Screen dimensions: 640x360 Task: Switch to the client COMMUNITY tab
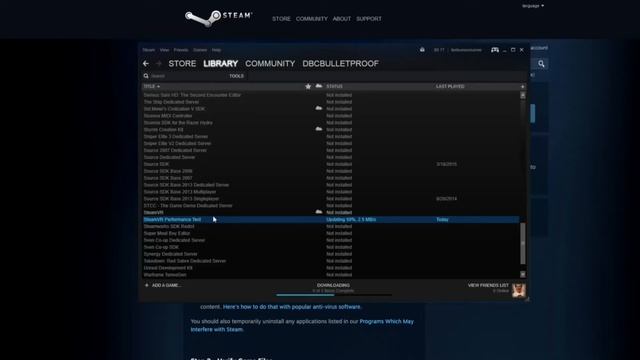(x=270, y=64)
